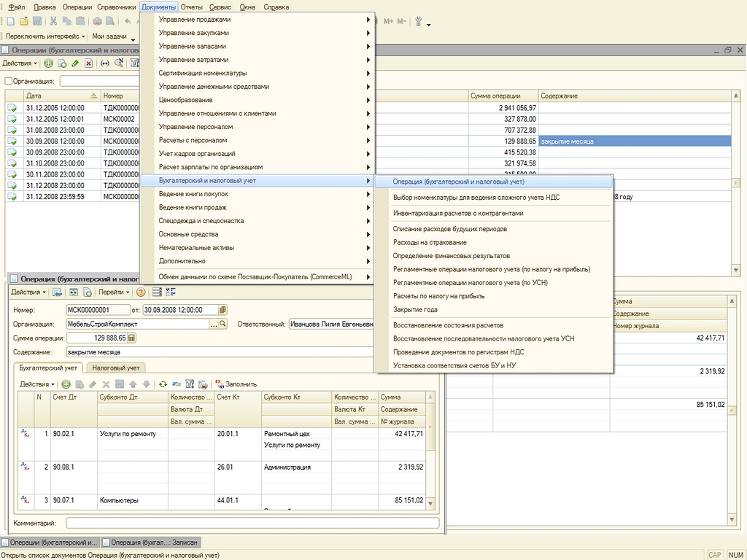Click the red mark-for-deletion icon in list toolbar
Viewport: 747px width, 560px height.
88,63
